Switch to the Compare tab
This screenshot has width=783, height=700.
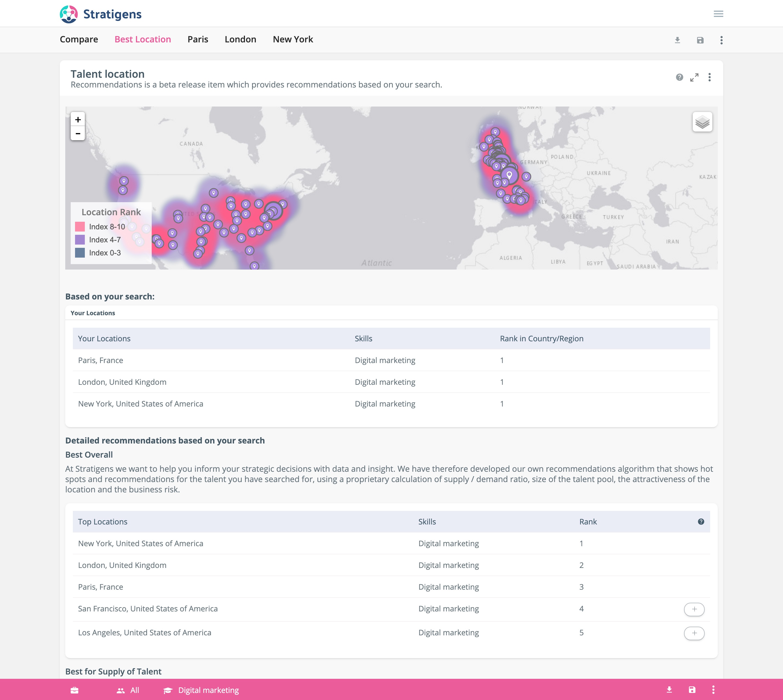pyautogui.click(x=79, y=39)
